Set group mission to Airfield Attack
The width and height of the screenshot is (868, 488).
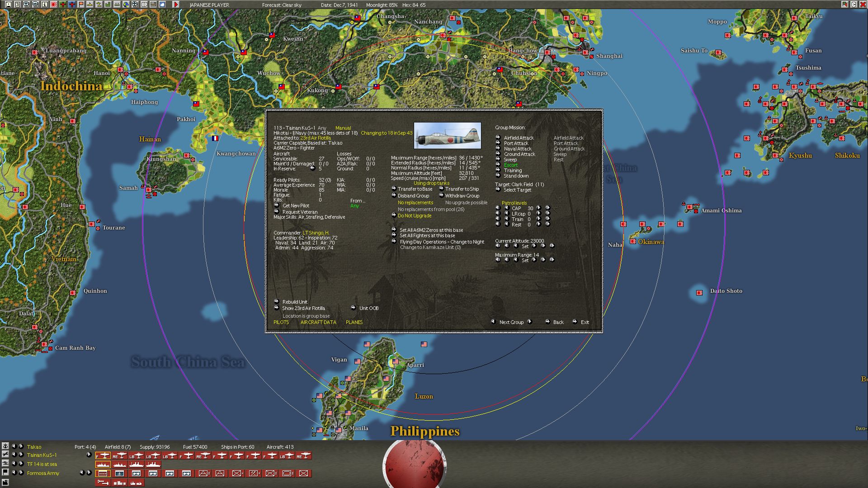[519, 138]
